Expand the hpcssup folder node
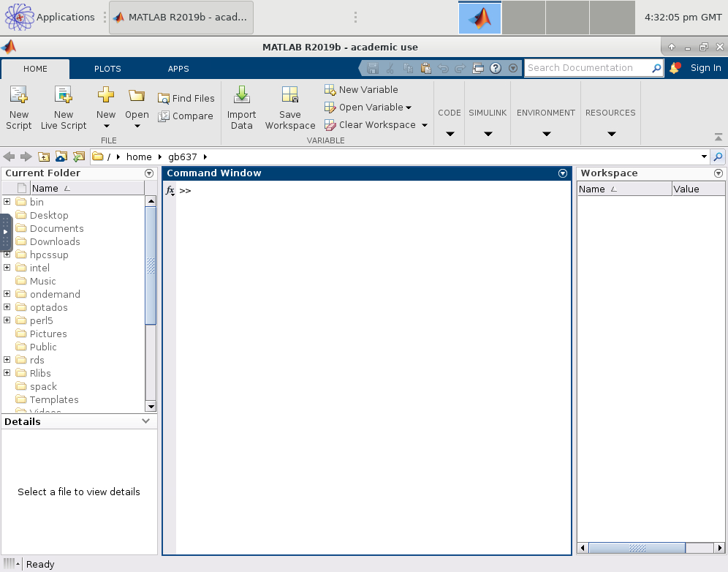Image resolution: width=728 pixels, height=572 pixels. pyautogui.click(x=7, y=255)
